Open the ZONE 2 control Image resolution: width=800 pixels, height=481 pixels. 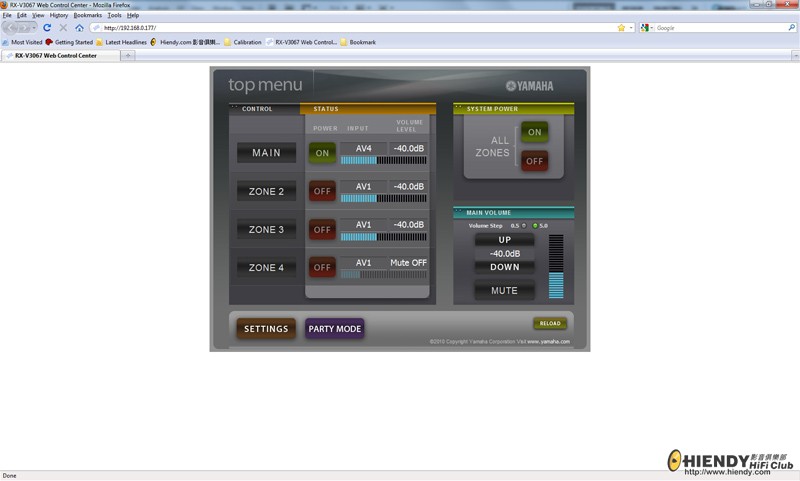pos(266,191)
